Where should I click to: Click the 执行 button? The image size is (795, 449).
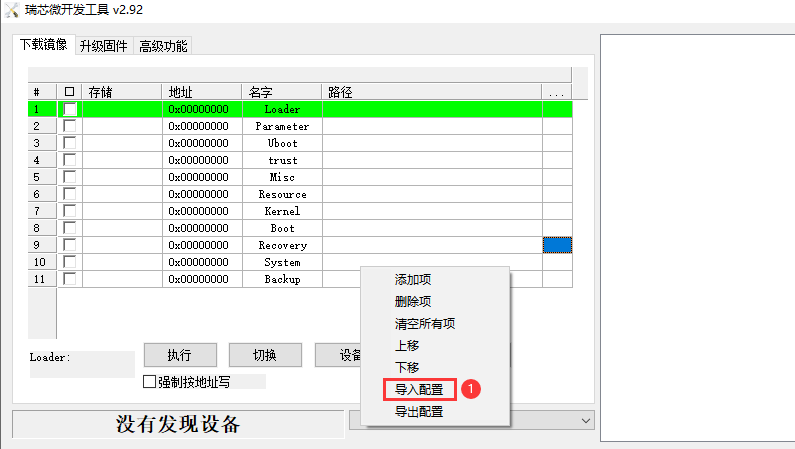click(180, 355)
